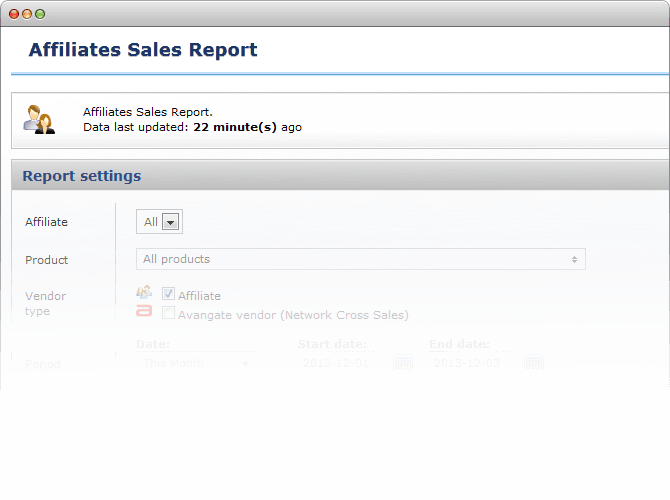
Task: Open the Affiliate 'All' dropdown arrow
Action: tap(170, 222)
